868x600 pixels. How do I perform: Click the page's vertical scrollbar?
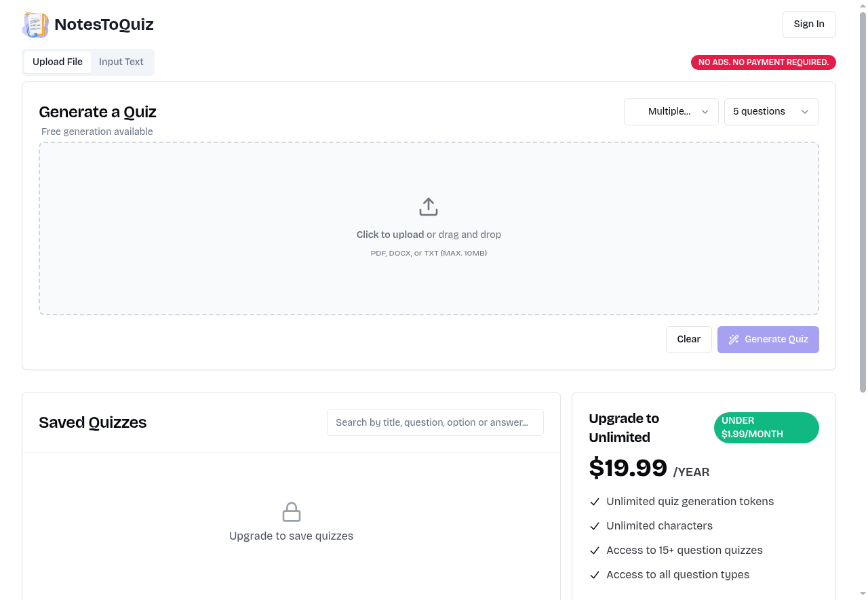point(863,203)
